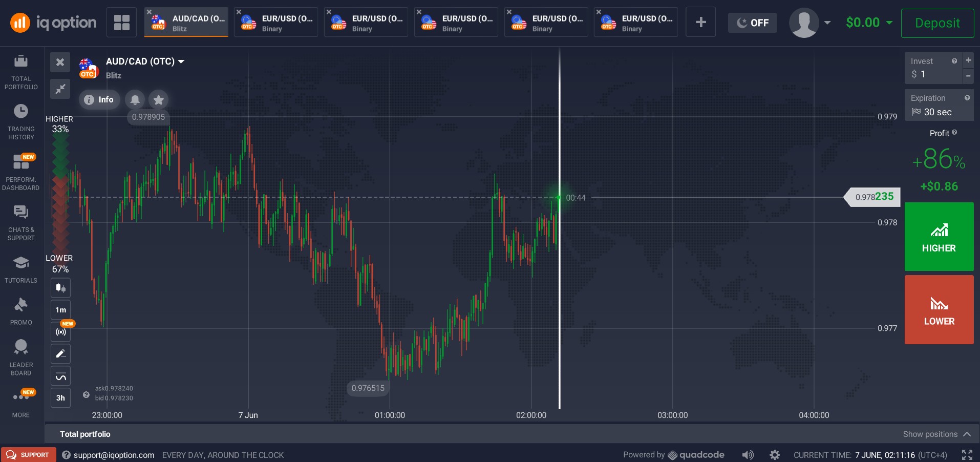
Task: Open the indicators wave tool
Action: pos(60,377)
